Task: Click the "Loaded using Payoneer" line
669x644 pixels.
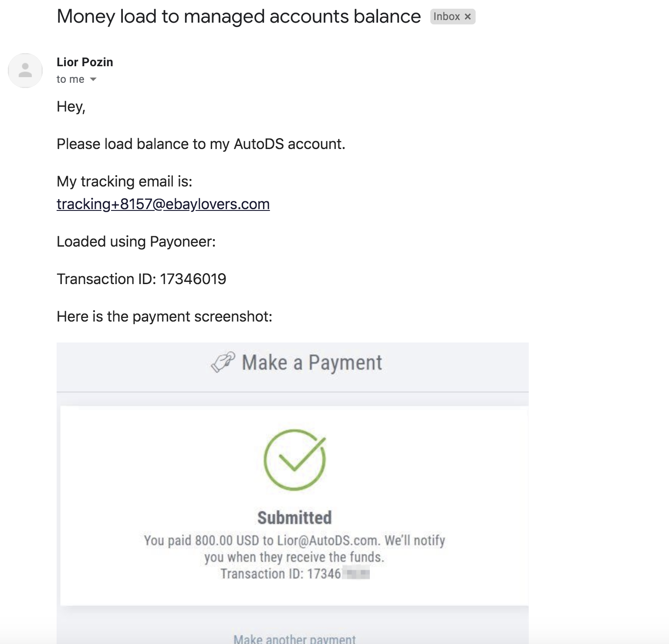Action: pos(136,241)
